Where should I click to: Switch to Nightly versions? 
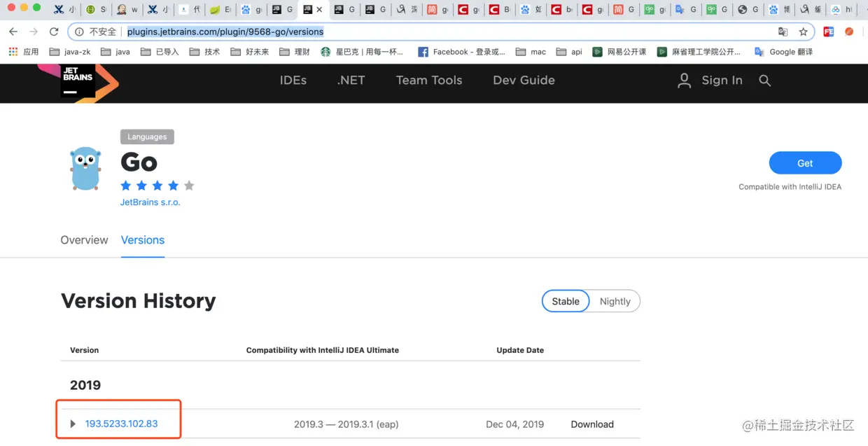(615, 301)
